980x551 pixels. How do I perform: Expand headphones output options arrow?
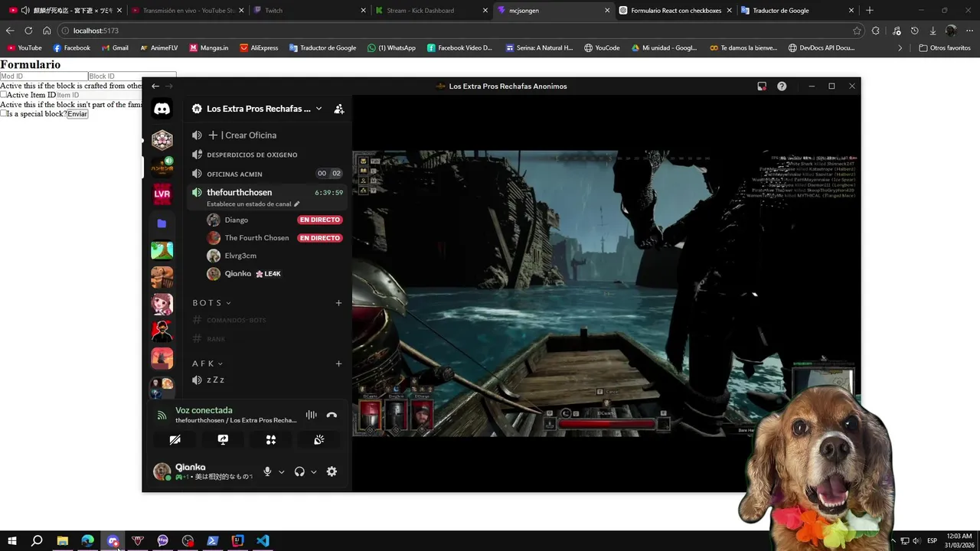click(314, 472)
